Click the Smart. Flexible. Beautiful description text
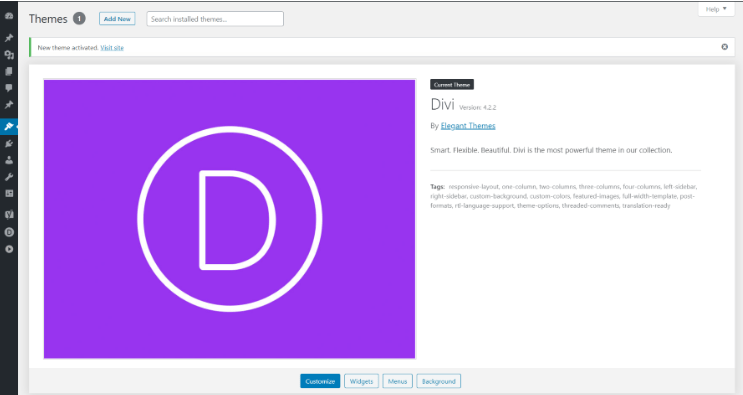The width and height of the screenshot is (743, 395). point(551,150)
